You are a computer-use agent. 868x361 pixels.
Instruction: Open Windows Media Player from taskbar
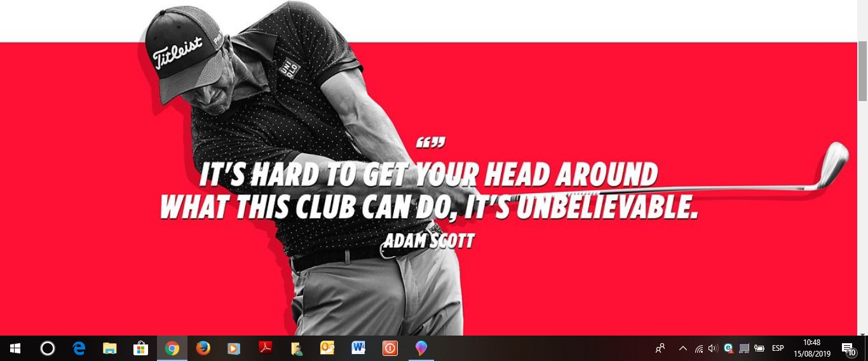point(234,348)
